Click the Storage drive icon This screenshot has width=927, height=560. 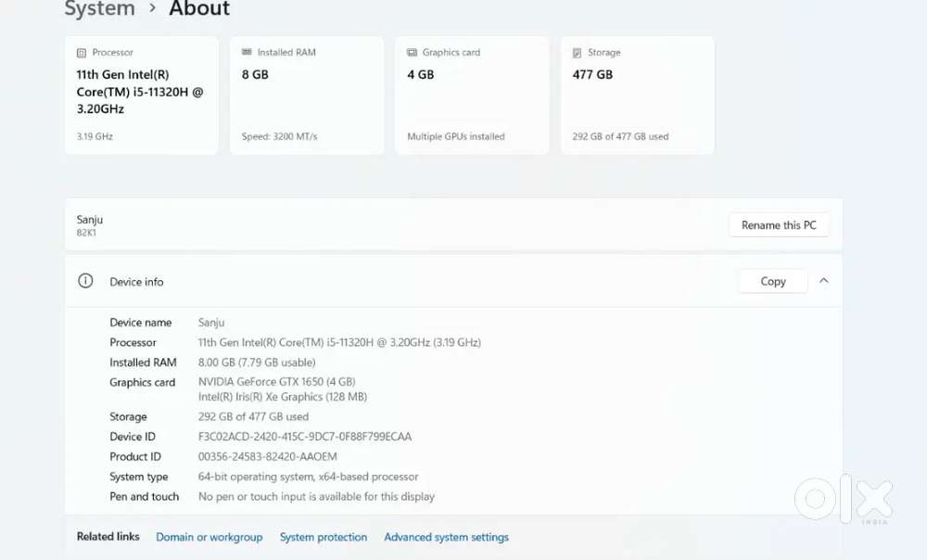pos(577,53)
